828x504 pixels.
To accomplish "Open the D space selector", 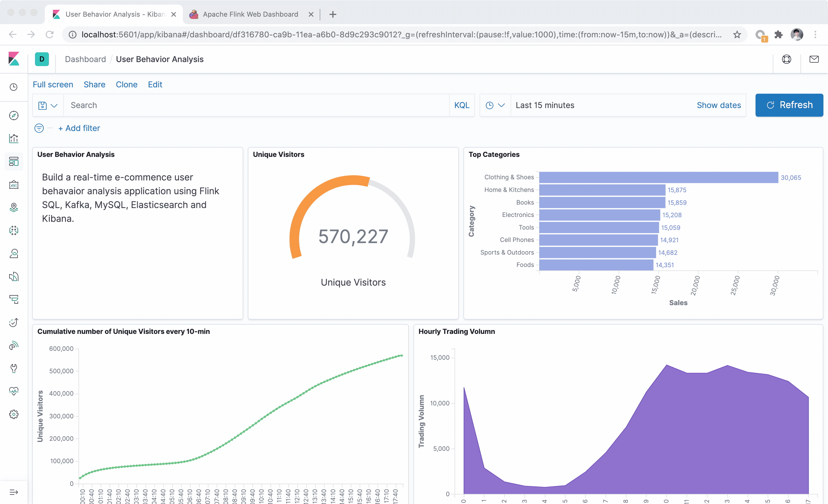I will click(42, 59).
